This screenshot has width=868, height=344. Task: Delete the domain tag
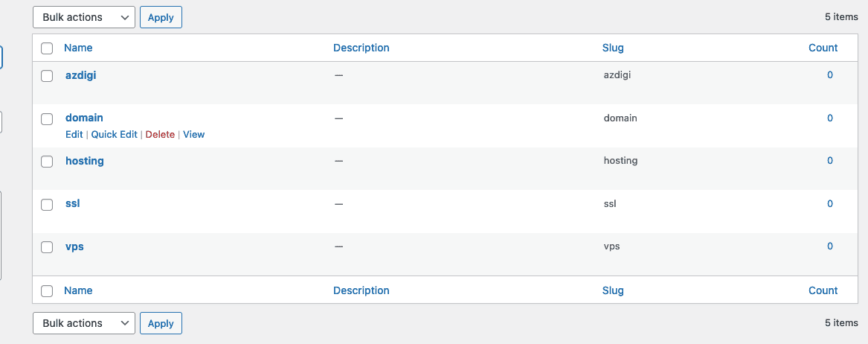click(x=160, y=135)
